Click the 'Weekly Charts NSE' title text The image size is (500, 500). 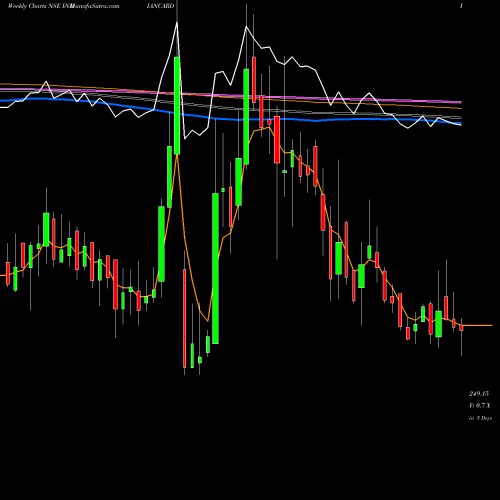pyautogui.click(x=33, y=6)
